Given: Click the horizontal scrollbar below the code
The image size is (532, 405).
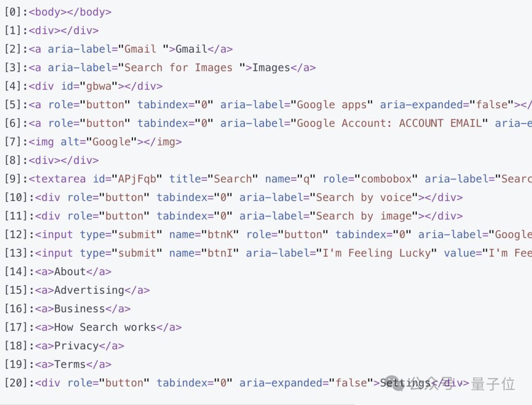Looking at the screenshot, I should click(x=177, y=403).
